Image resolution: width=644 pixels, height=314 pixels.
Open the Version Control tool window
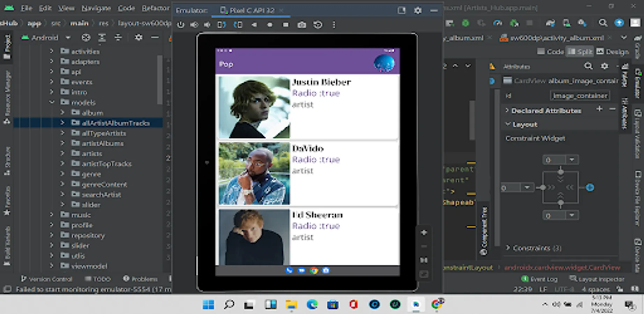(x=46, y=279)
